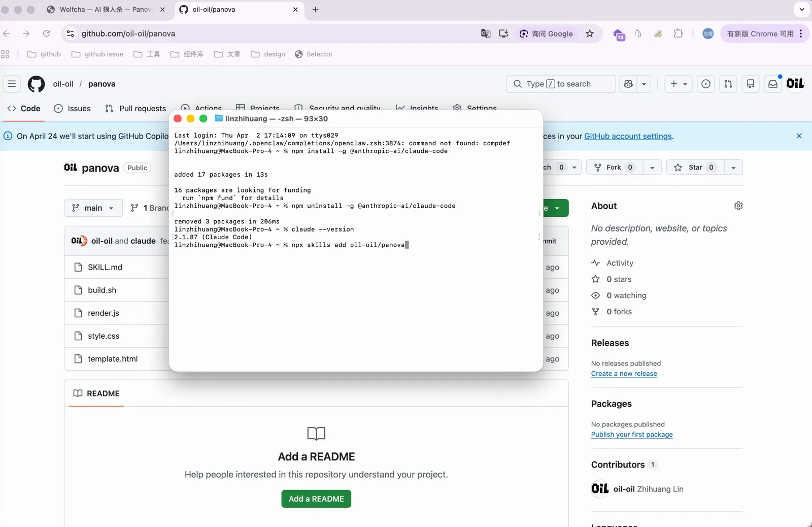Viewport: 812px width, 527px height.
Task: Open the issues icon in header
Action: coord(706,84)
